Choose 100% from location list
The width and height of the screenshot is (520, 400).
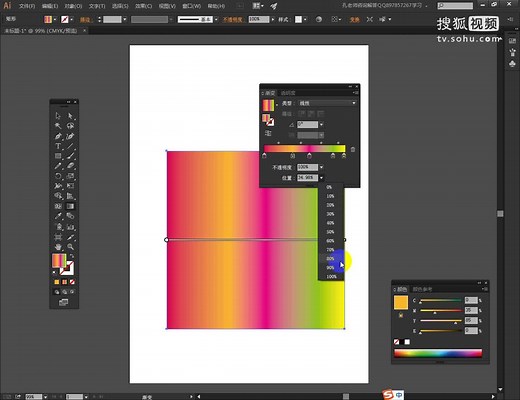point(331,277)
